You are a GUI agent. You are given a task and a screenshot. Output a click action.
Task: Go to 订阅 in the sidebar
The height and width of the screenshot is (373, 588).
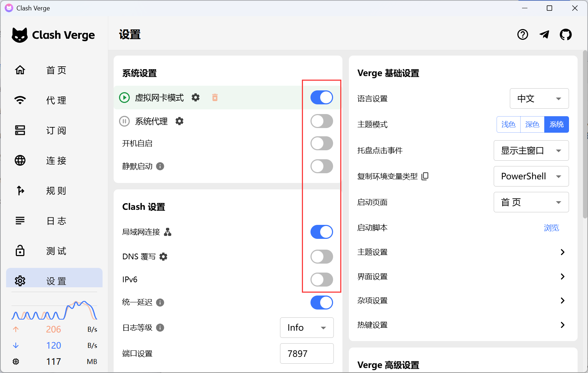click(x=54, y=130)
